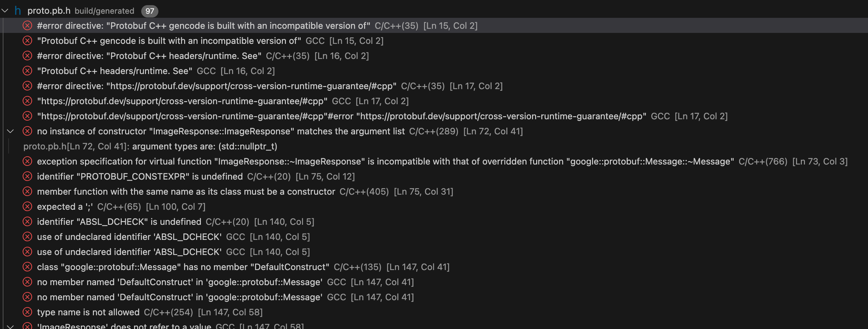Screen dimensions: 868x329
Task: Click the error icon next to "identifier PROTOBUF_CONSTEXPR is undefined"
Action: point(27,176)
